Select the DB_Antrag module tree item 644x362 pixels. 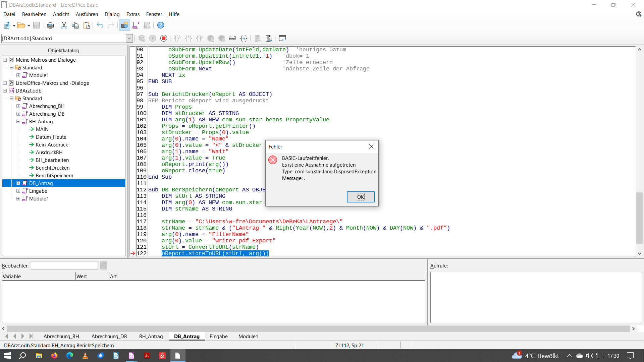click(x=41, y=183)
